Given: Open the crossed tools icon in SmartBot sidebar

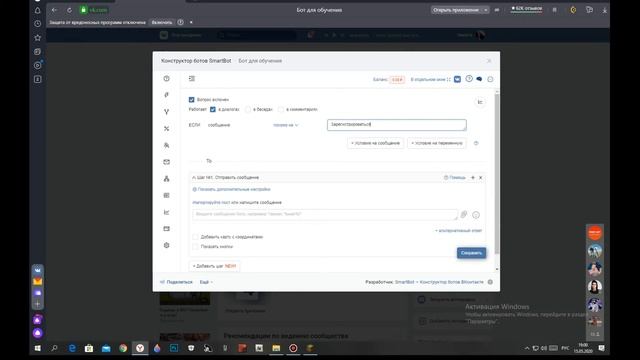Looking at the screenshot, I should (x=167, y=129).
